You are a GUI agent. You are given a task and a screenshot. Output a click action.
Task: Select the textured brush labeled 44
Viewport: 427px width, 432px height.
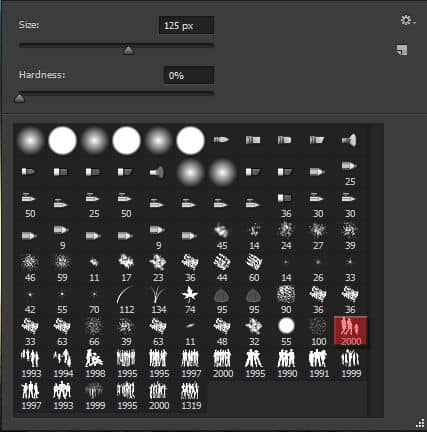[x=222, y=268]
